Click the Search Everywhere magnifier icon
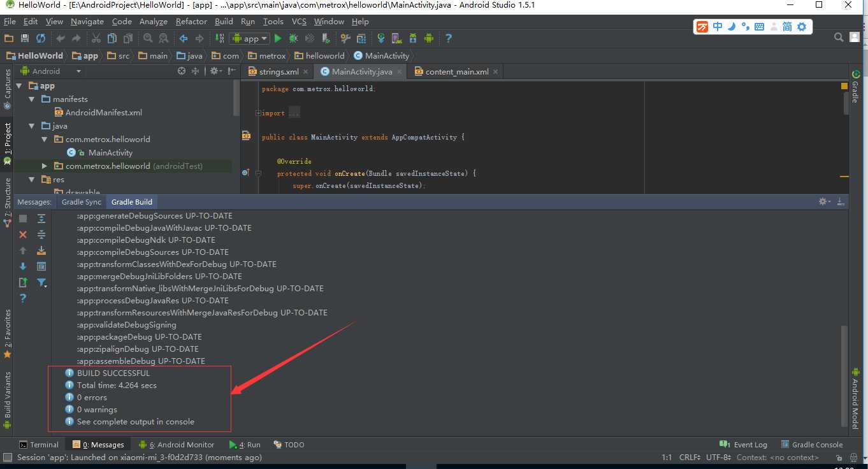This screenshot has width=868, height=469. pyautogui.click(x=839, y=38)
